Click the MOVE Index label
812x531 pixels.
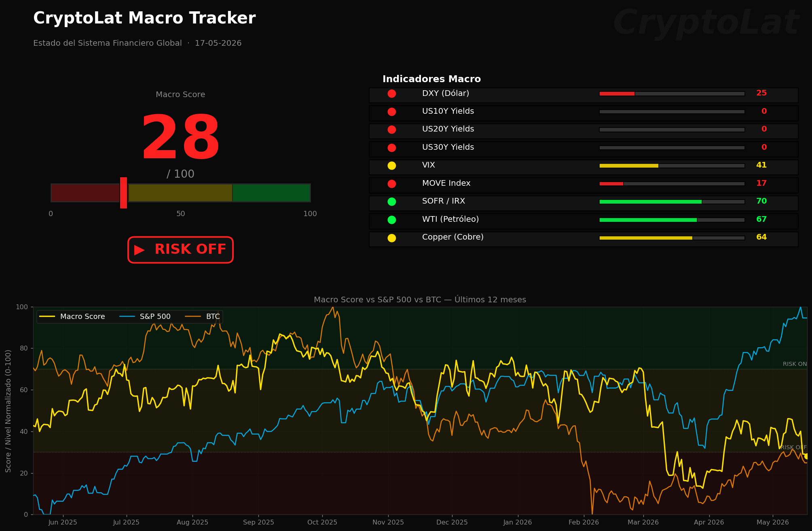(446, 183)
